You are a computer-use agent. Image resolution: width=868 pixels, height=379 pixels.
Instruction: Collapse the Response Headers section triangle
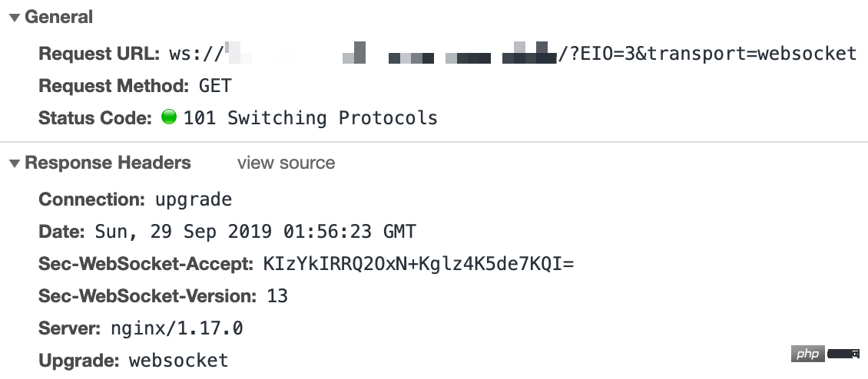tap(15, 163)
